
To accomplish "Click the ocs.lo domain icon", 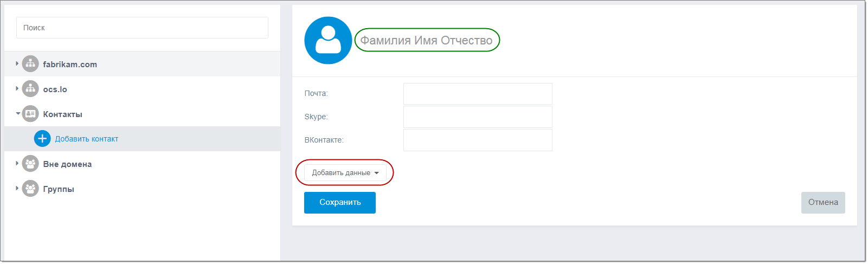I will 30,89.
